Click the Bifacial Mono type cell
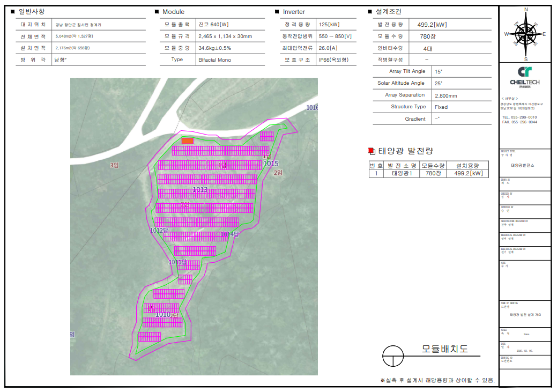This screenshot has height=392, width=557. click(x=214, y=60)
